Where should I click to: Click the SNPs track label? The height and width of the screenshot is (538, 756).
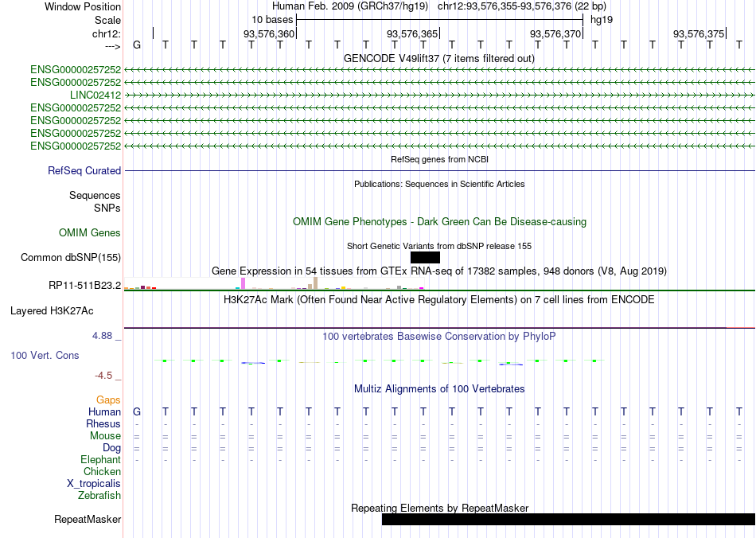tap(107, 208)
